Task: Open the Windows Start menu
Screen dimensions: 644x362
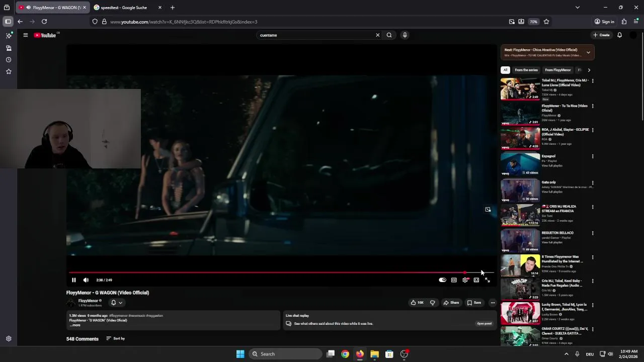Action: click(240, 354)
